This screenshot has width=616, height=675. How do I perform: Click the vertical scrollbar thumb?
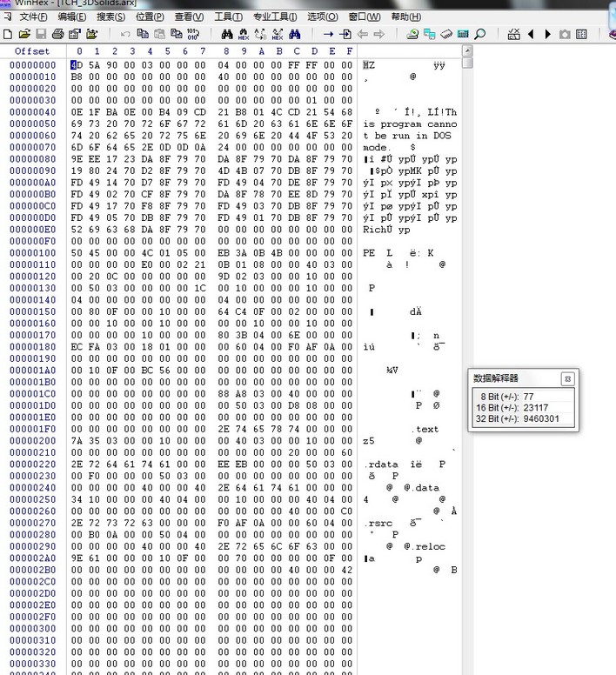point(467,63)
